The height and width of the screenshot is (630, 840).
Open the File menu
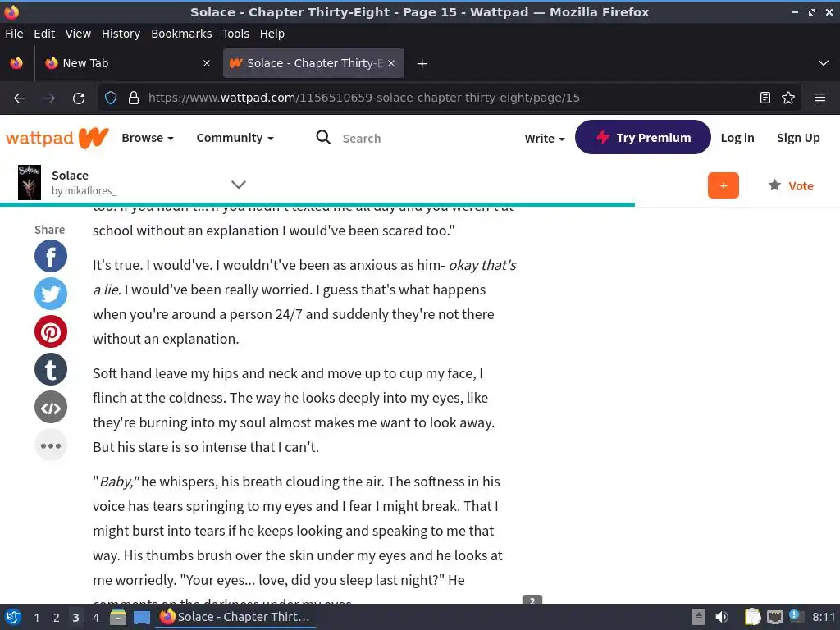[x=14, y=34]
